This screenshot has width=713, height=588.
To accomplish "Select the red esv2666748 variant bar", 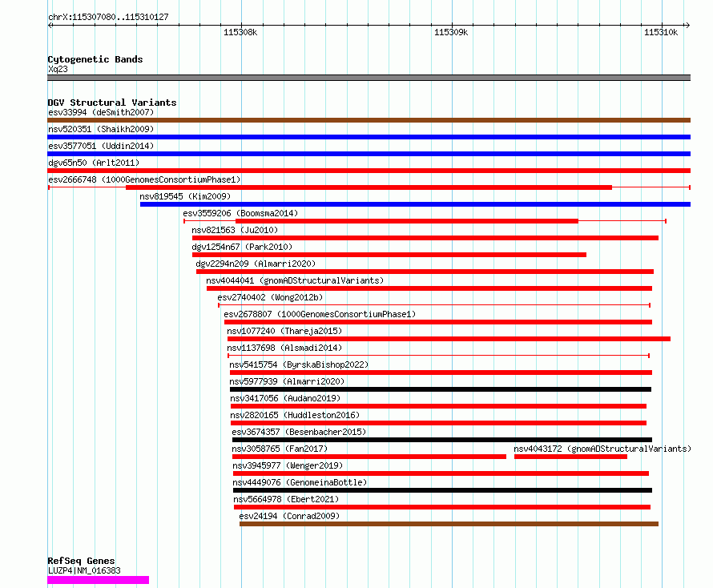I will (x=369, y=187).
